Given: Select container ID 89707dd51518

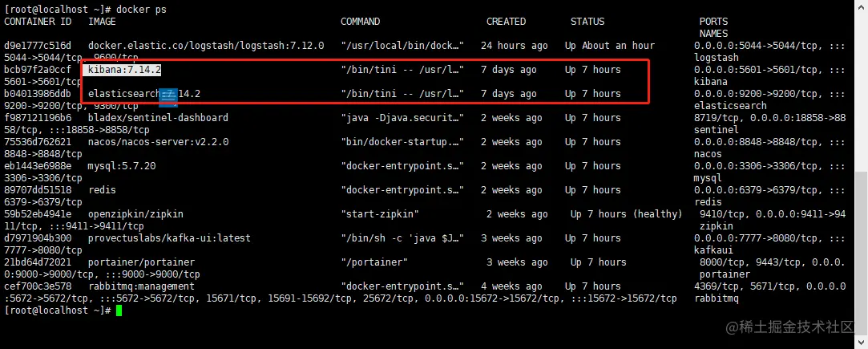Looking at the screenshot, I should [x=38, y=190].
